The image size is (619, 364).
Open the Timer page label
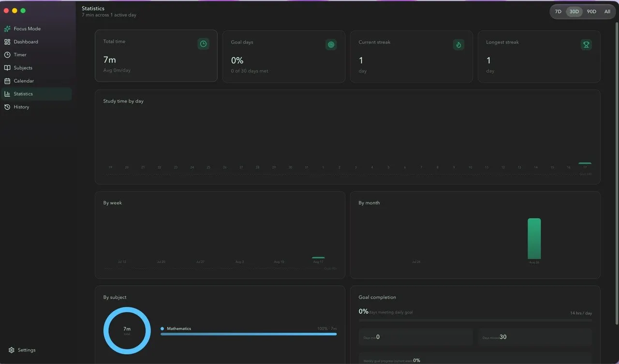tap(20, 55)
